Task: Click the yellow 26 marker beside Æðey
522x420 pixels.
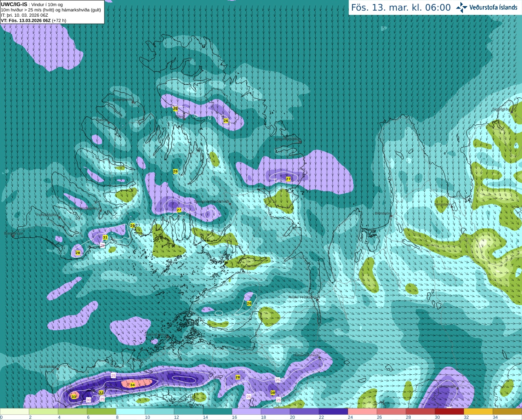Action: click(175, 109)
